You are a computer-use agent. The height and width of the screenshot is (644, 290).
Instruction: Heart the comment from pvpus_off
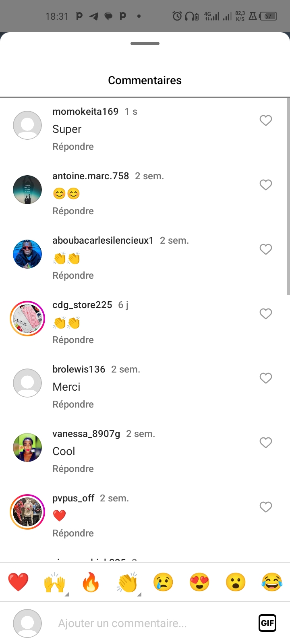tap(265, 507)
